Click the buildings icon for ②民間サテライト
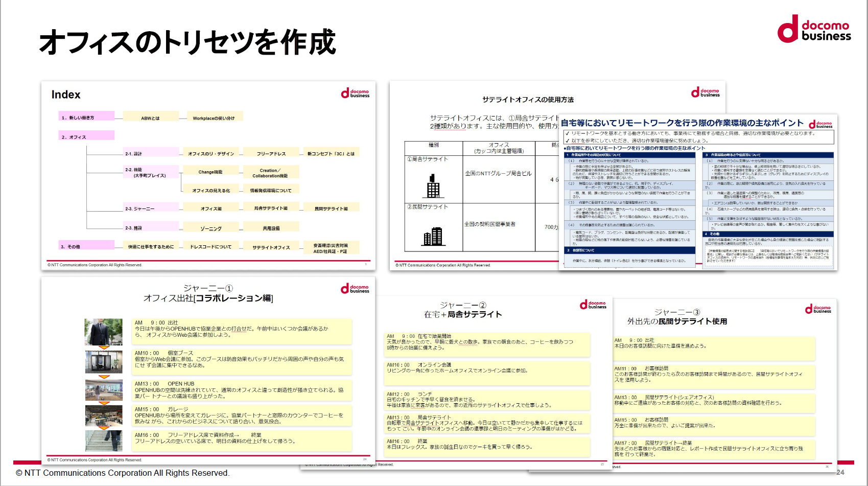The image size is (868, 486). [x=433, y=236]
